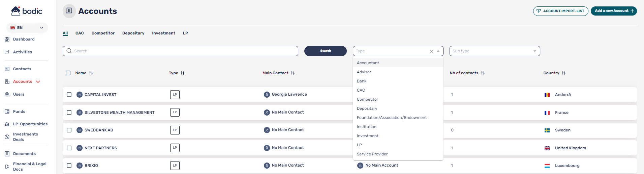
Task: Open the Activities chat icon
Action: tap(7, 52)
